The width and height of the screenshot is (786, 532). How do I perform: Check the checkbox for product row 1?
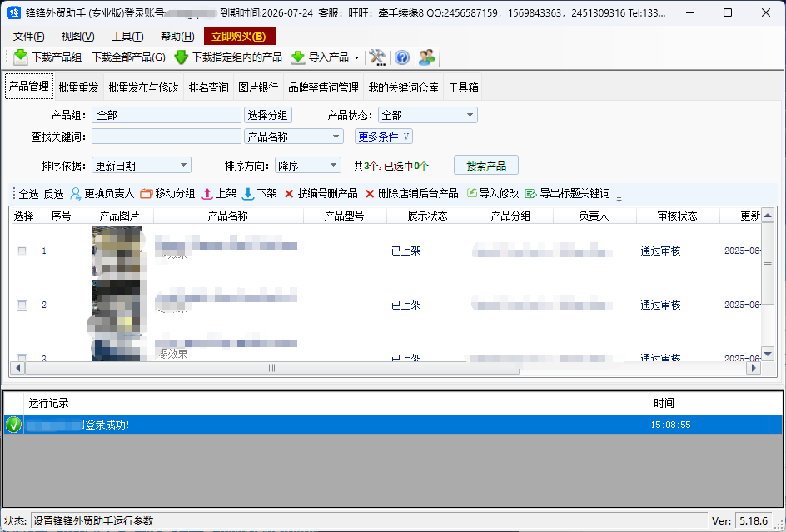point(22,250)
